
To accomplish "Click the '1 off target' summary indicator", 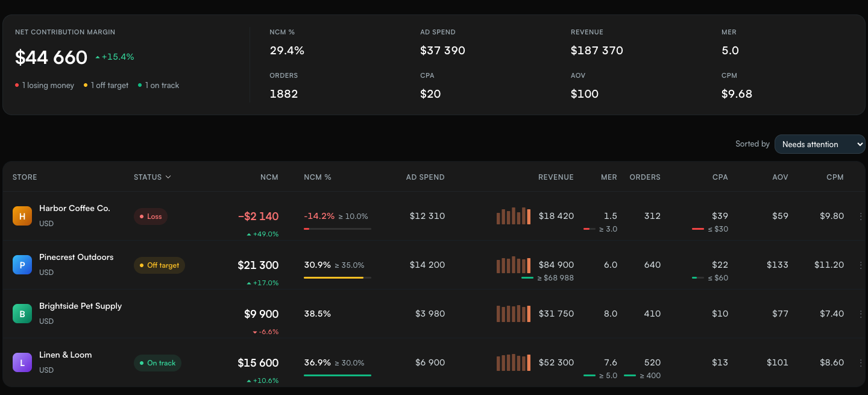I will (x=106, y=86).
